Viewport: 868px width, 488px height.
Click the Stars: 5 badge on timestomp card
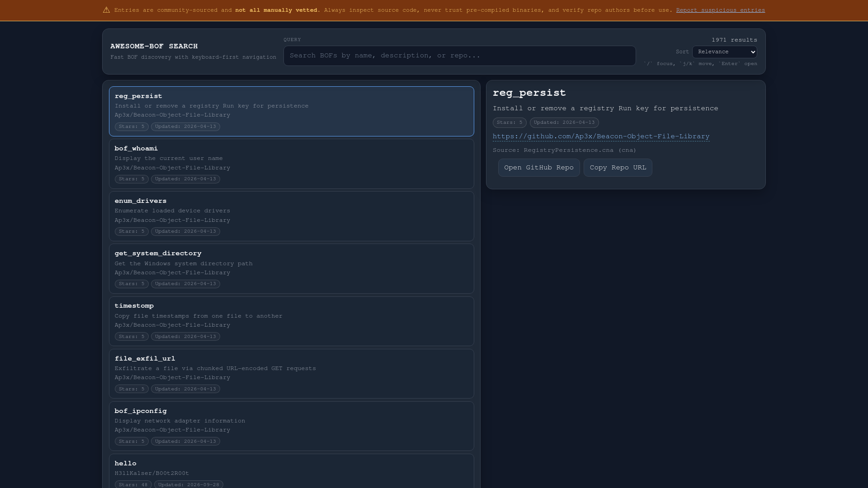coord(132,337)
